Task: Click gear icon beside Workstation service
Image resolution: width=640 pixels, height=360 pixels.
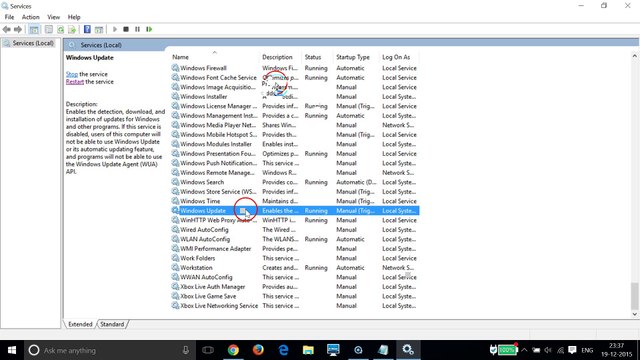Action: pyautogui.click(x=175, y=268)
